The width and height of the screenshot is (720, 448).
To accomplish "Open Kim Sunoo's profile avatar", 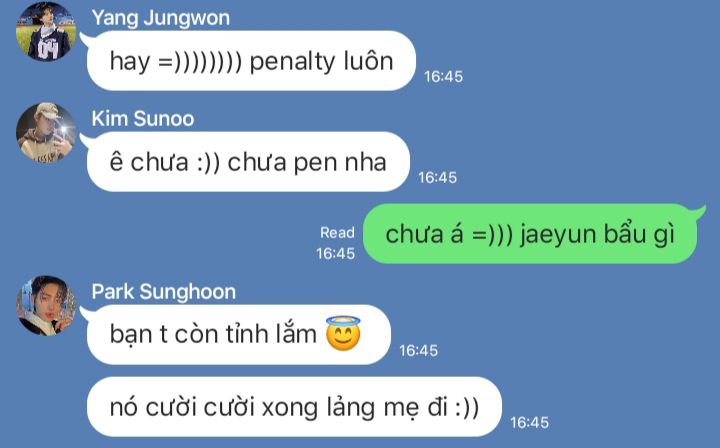I will 46,133.
